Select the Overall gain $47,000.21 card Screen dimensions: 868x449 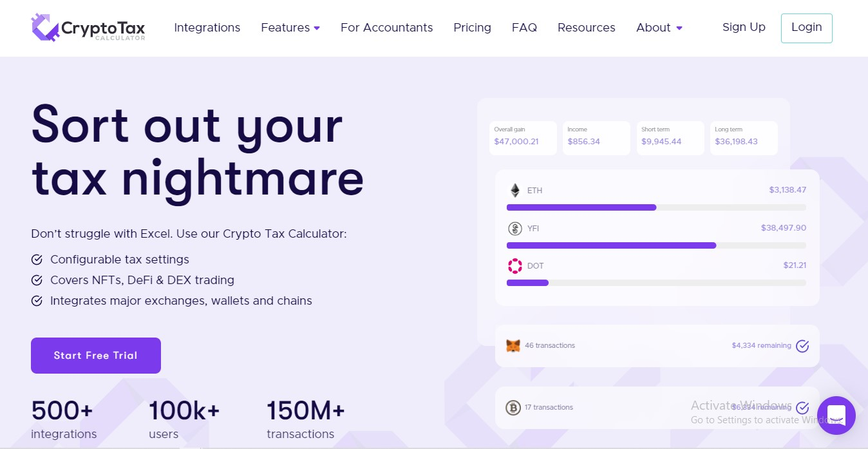tap(523, 137)
